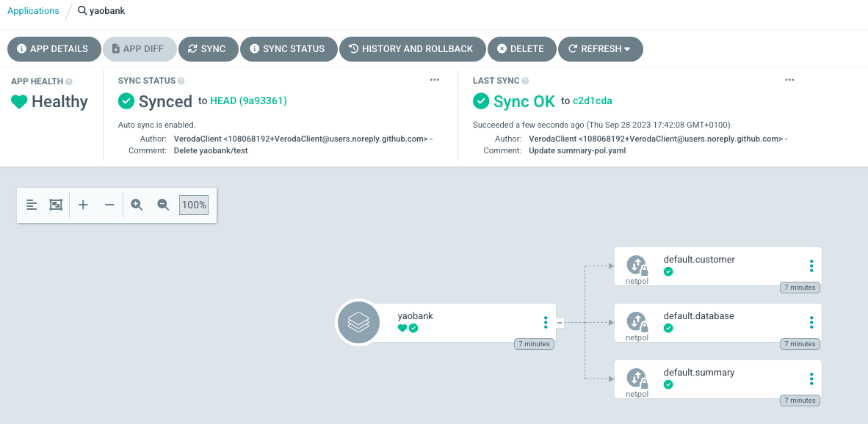The width and height of the screenshot is (868, 424).
Task: Open the Sync Status three-dot menu
Action: [x=435, y=80]
